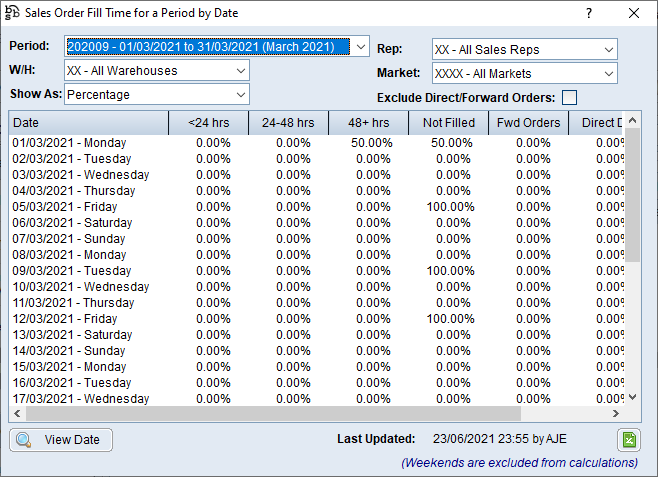
Task: Click the Not Filled column header
Action: 448,122
